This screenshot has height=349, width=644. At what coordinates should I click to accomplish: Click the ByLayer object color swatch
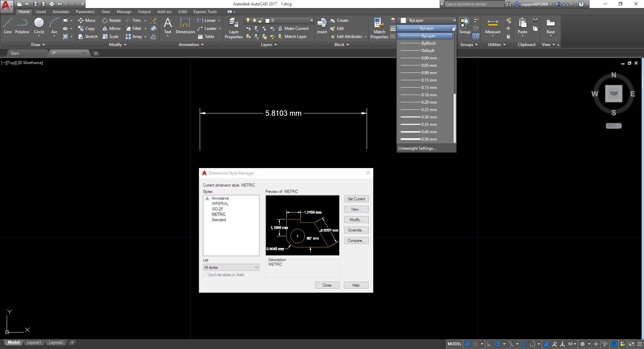[404, 20]
